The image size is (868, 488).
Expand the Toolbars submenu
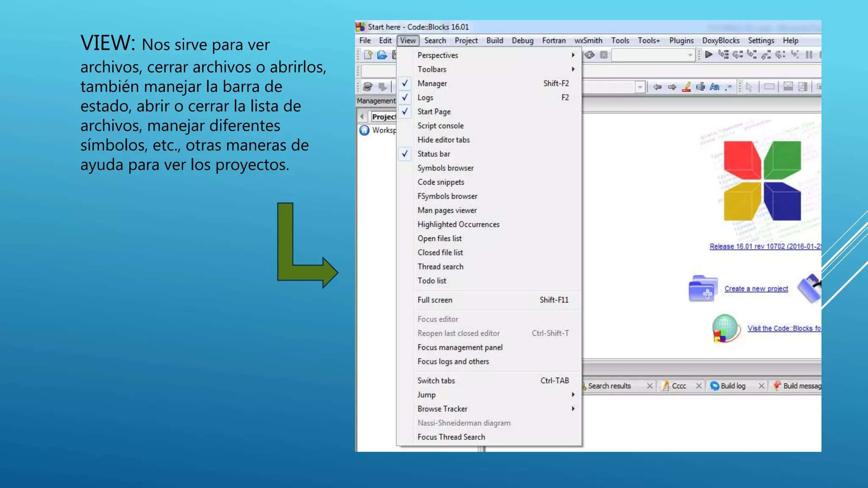[x=490, y=69]
